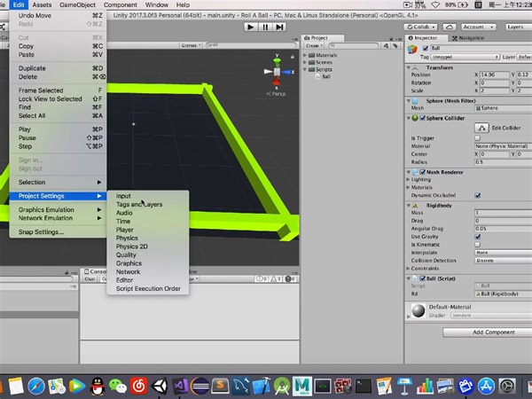
Task: Open the Collision Detection dropdown
Action: point(503,261)
